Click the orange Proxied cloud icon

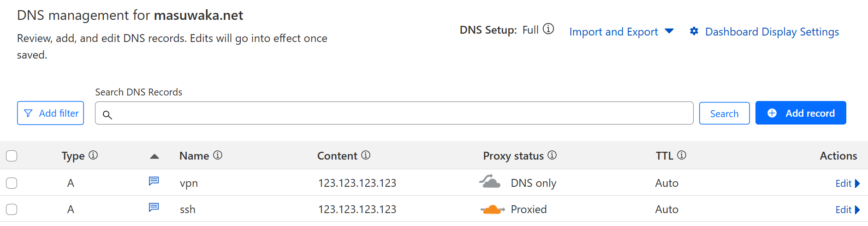[x=492, y=209]
